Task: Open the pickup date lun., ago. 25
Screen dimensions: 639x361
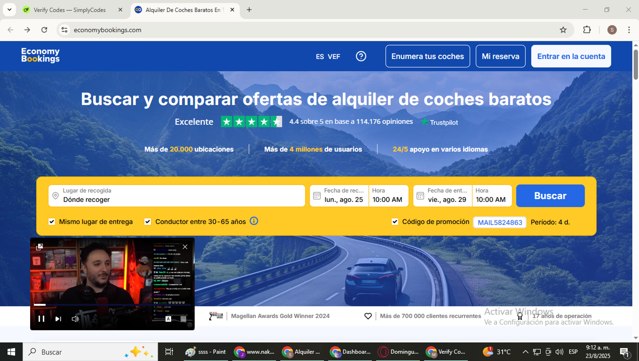Action: click(344, 200)
